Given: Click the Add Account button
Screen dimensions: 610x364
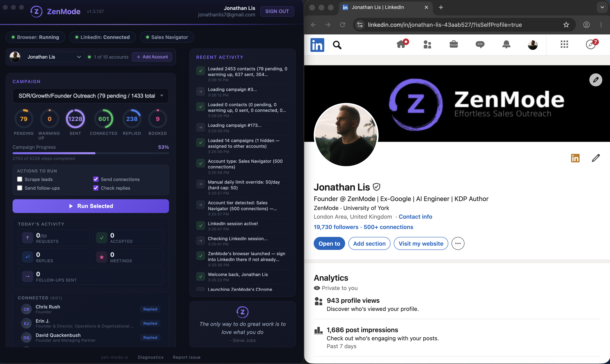Looking at the screenshot, I should click(152, 57).
